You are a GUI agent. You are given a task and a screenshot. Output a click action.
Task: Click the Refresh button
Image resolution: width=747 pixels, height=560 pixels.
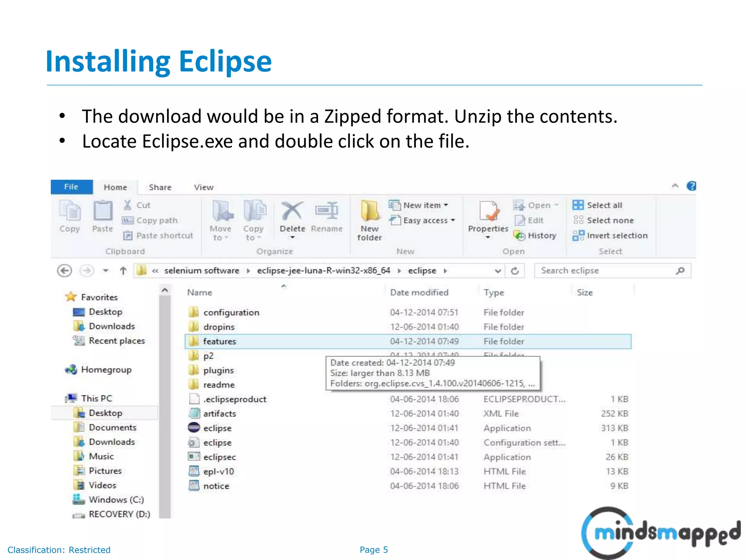click(515, 271)
